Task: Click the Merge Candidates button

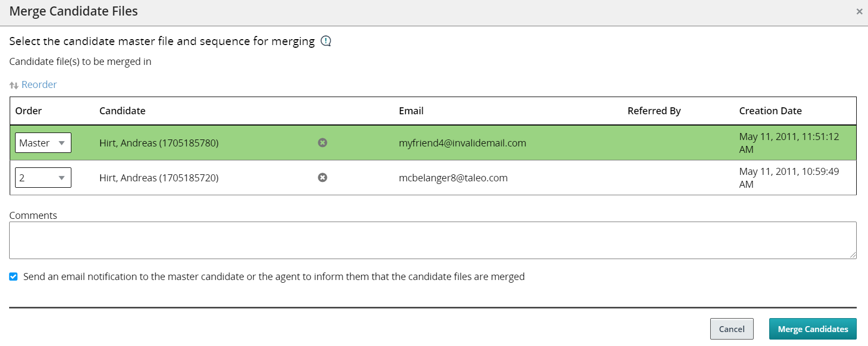Action: tap(813, 329)
